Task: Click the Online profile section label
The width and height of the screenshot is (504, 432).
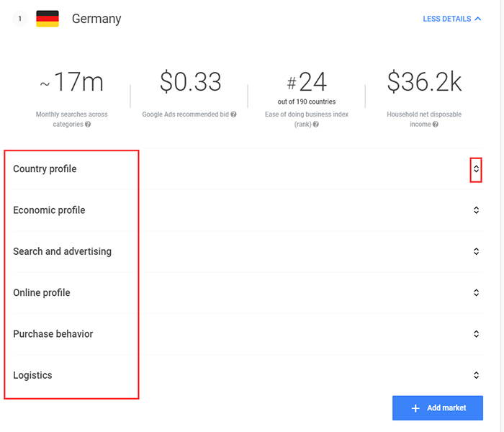Action: (x=42, y=292)
